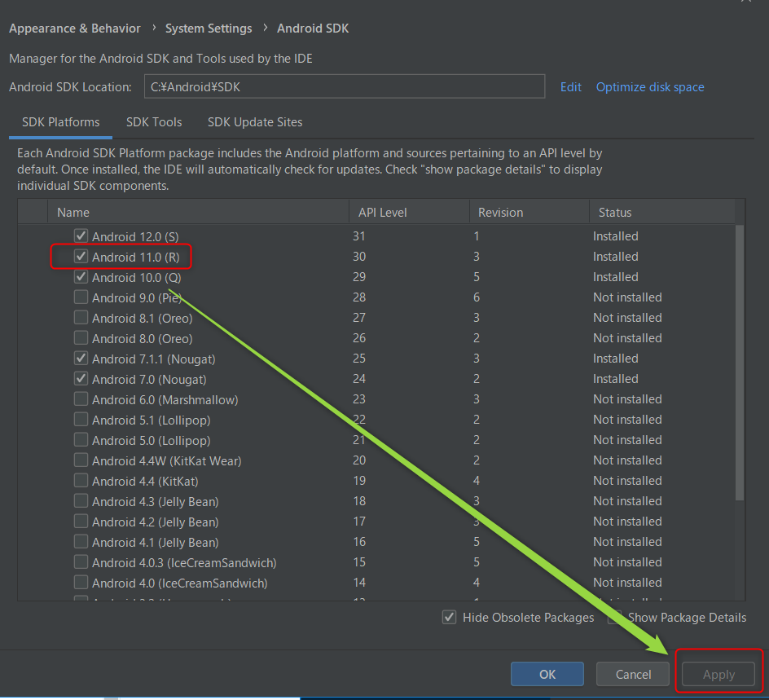Click revision 5 of Android 10.0 row
The image size is (769, 700).
(x=477, y=277)
